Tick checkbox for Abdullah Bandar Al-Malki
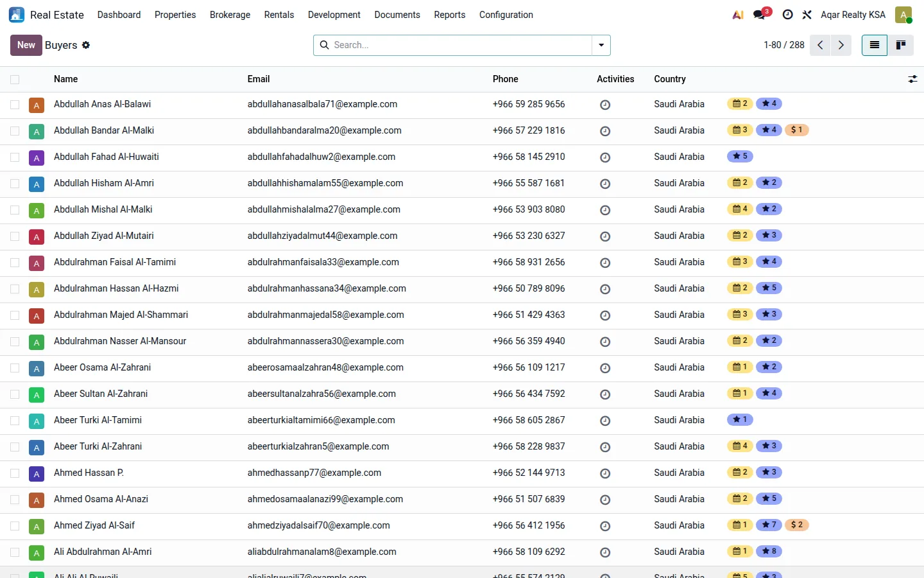This screenshot has width=924, height=578. click(x=15, y=131)
